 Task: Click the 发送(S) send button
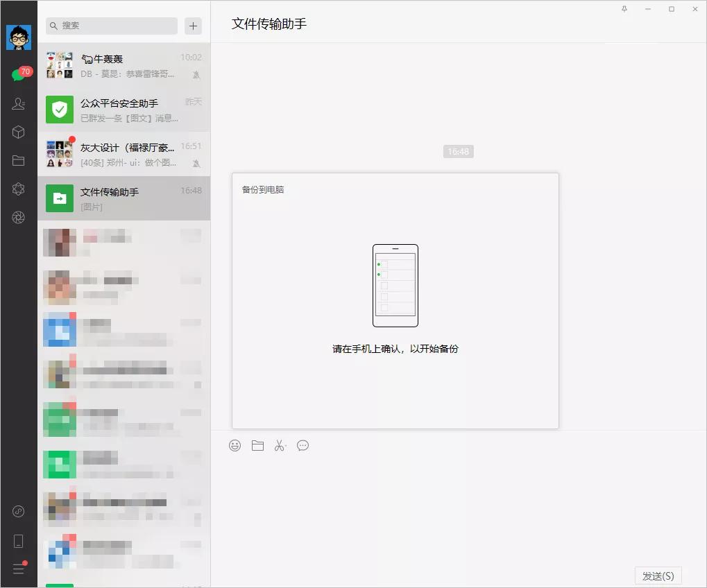(x=656, y=576)
